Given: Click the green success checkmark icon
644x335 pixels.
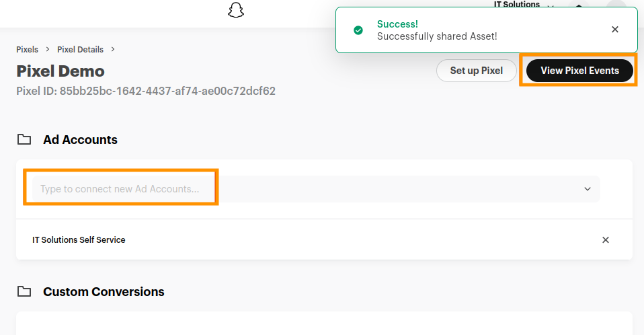Looking at the screenshot, I should 358,30.
